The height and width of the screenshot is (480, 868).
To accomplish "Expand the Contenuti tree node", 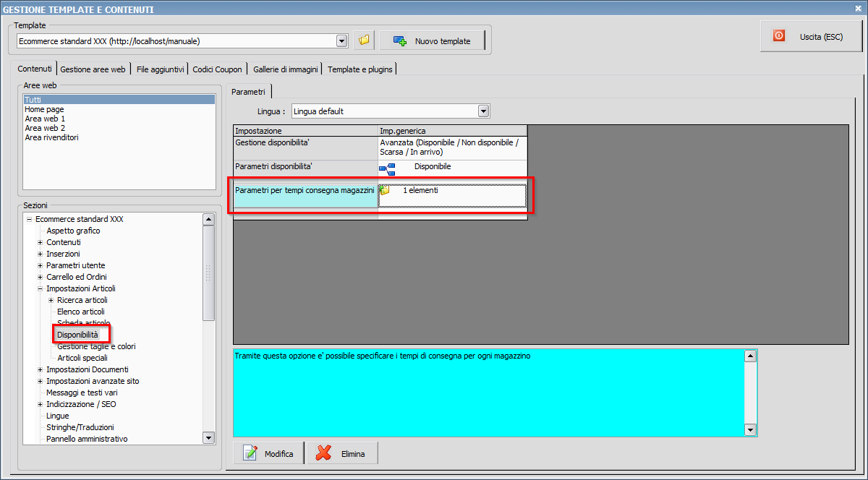I will click(x=41, y=242).
